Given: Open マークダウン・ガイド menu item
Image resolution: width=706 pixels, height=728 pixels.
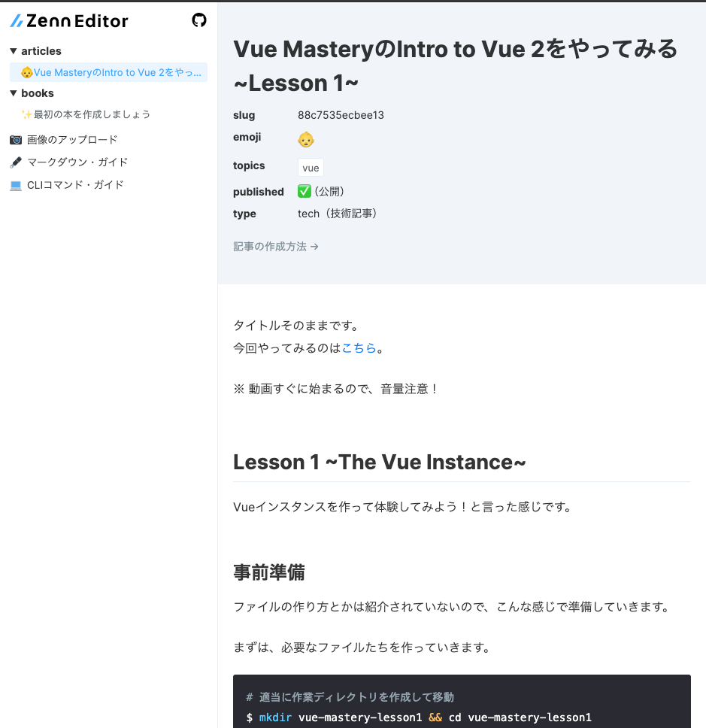Looking at the screenshot, I should (x=77, y=162).
